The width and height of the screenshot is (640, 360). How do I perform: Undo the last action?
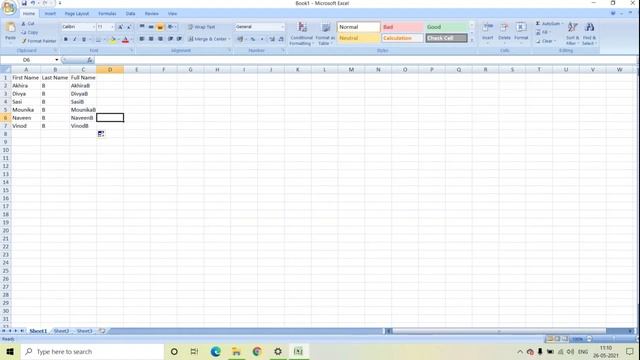[33, 3]
